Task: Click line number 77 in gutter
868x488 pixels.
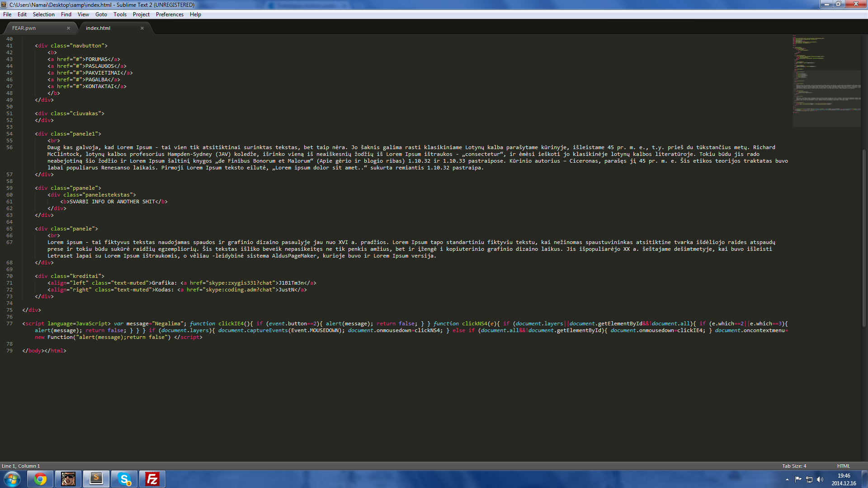Action: pyautogui.click(x=9, y=324)
